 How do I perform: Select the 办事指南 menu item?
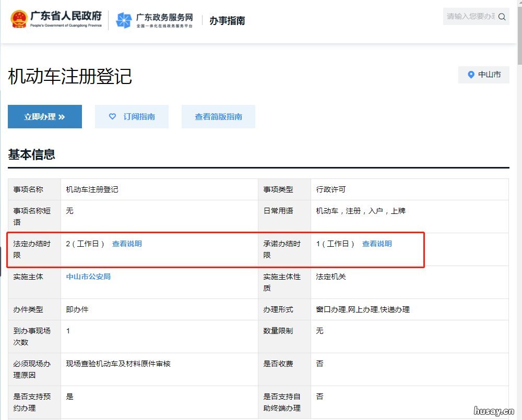227,21
